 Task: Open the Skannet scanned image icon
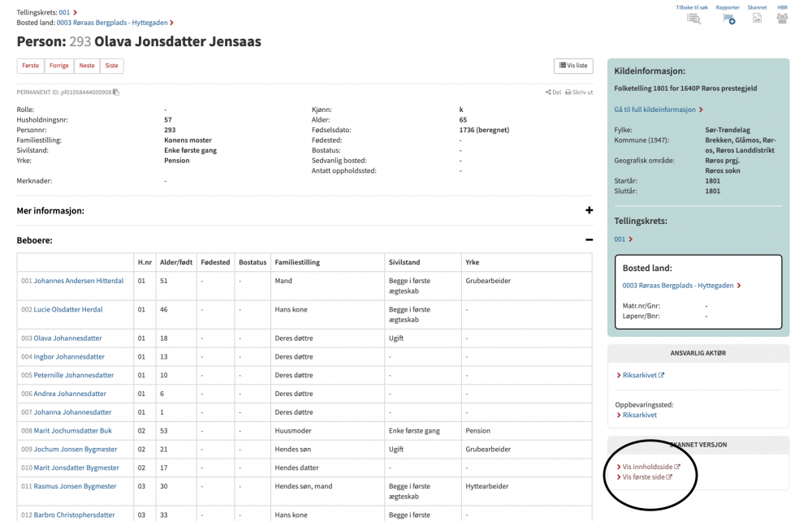click(757, 19)
